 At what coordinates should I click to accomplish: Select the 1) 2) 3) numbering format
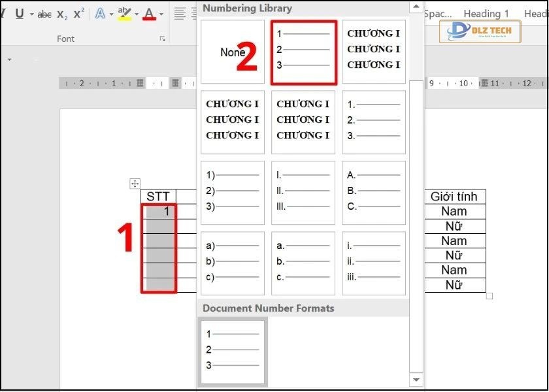point(233,191)
